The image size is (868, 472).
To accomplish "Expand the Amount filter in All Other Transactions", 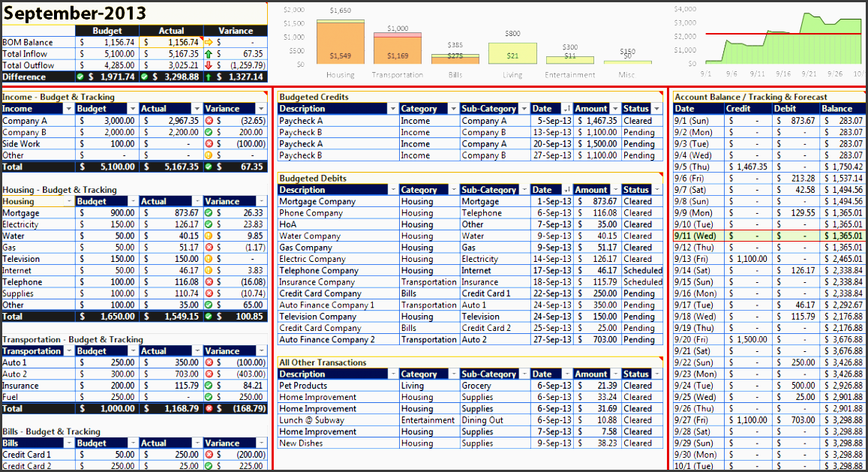I will pyautogui.click(x=614, y=374).
